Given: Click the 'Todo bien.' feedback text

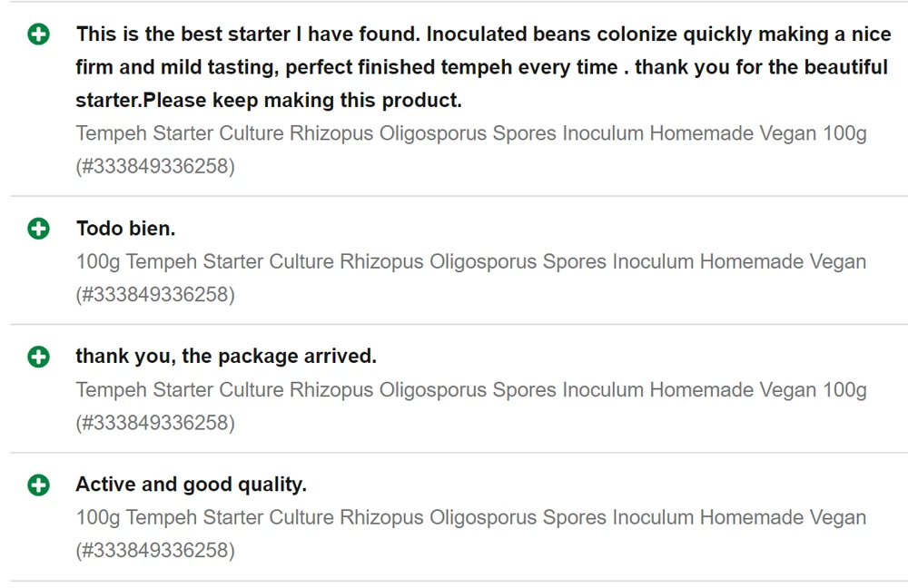Looking at the screenshot, I should click(x=125, y=229).
